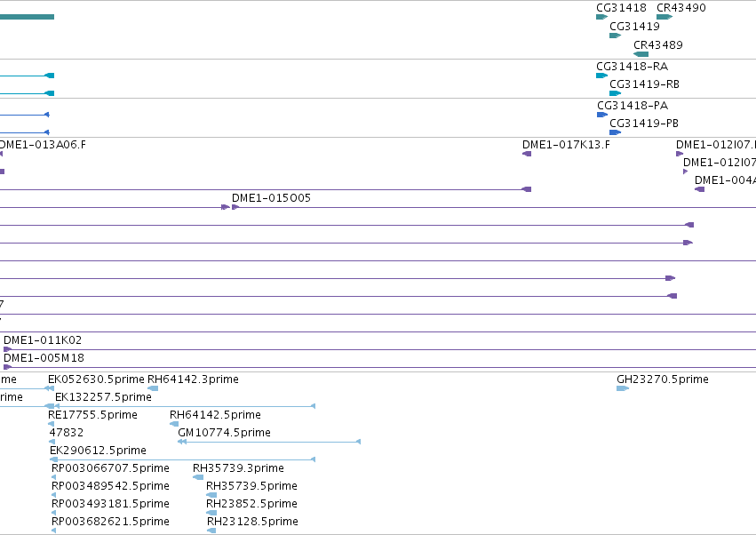Click the GH23270.5prime label

[663, 379]
